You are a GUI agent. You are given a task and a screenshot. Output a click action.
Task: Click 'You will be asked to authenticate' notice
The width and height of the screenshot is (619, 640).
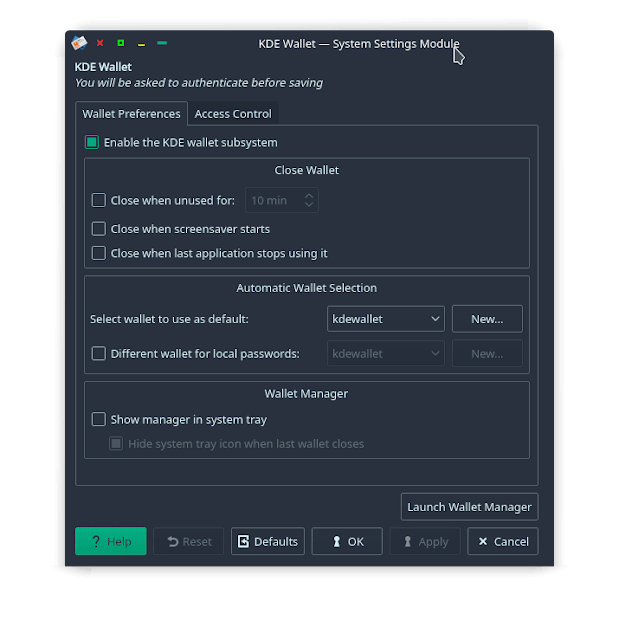[199, 83]
